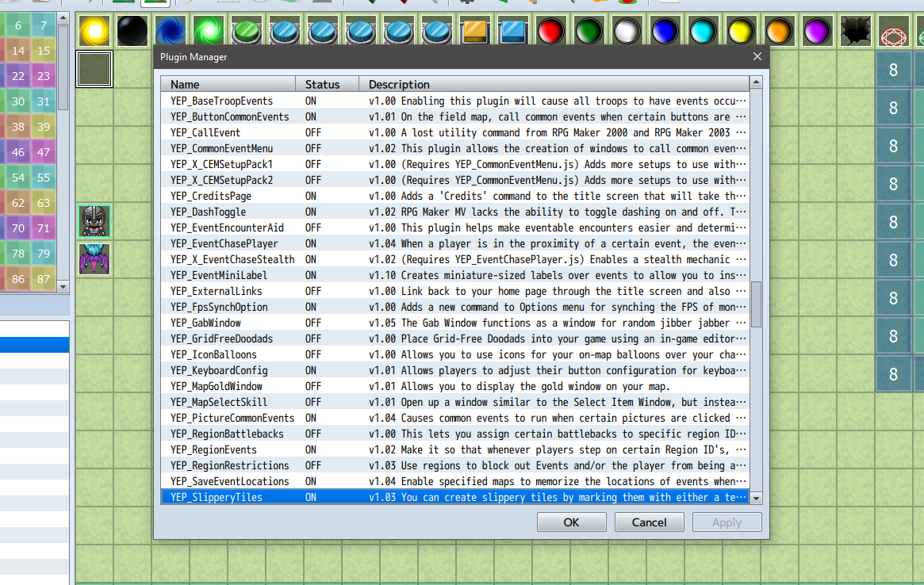Select YEP_EventChasePlayer plugin row

point(455,244)
